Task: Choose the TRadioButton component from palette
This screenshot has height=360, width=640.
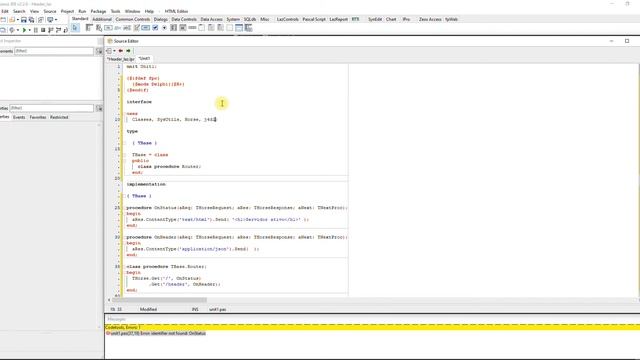Action: (164, 28)
